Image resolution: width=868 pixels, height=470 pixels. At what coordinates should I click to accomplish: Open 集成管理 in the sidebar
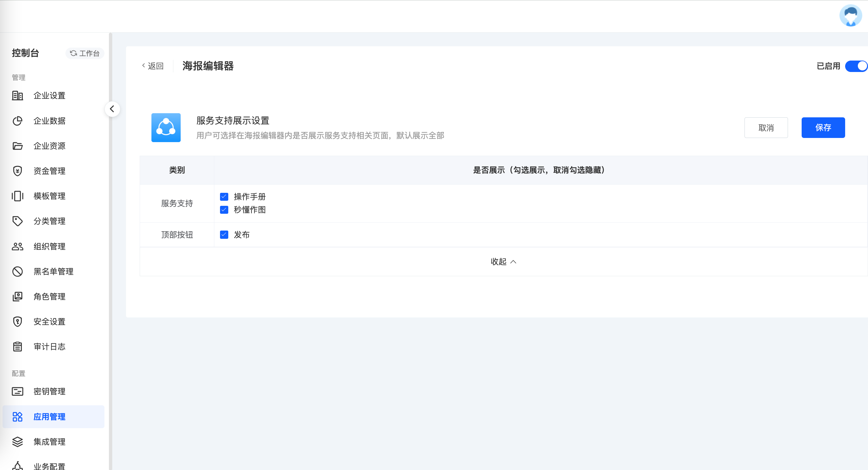click(49, 442)
